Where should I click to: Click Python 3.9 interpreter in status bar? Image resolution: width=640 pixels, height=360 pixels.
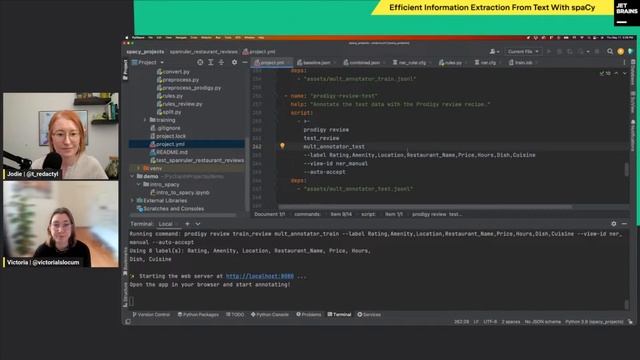pyautogui.click(x=594, y=322)
